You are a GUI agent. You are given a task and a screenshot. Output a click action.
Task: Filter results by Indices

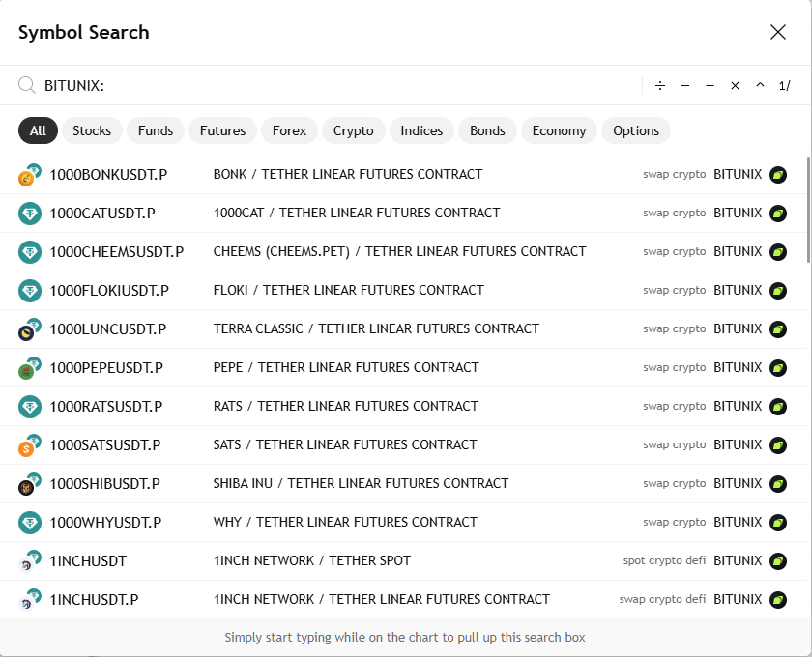click(x=421, y=130)
